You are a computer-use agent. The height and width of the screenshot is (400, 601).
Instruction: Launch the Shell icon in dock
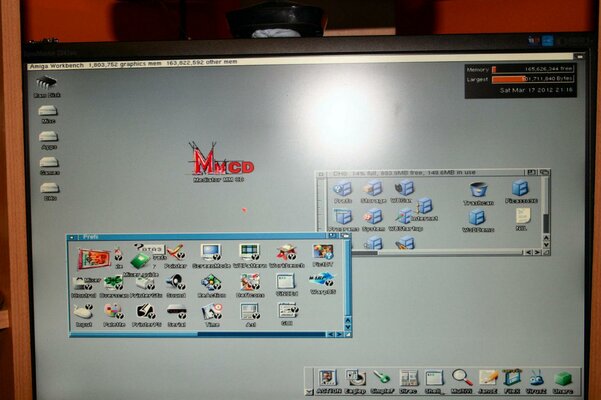pos(434,379)
